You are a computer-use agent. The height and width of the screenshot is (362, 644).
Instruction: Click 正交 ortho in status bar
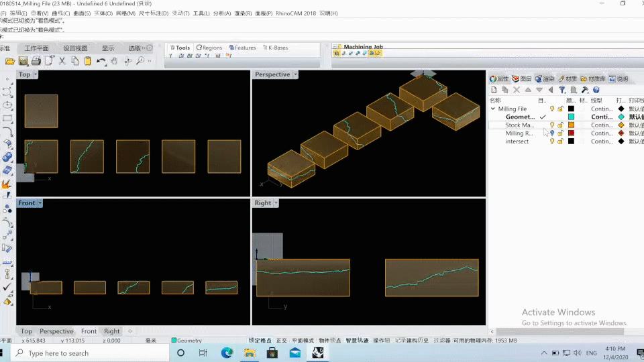pos(282,341)
